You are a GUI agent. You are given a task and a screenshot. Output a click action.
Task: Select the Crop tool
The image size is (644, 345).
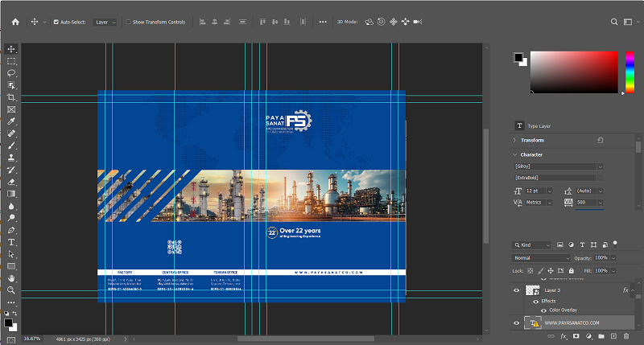(11, 97)
